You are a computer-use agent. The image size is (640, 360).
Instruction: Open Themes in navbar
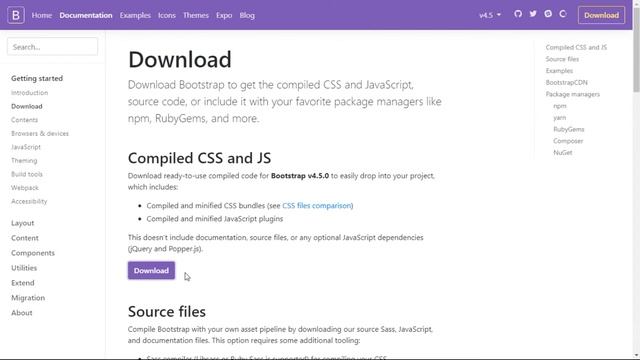point(196,15)
